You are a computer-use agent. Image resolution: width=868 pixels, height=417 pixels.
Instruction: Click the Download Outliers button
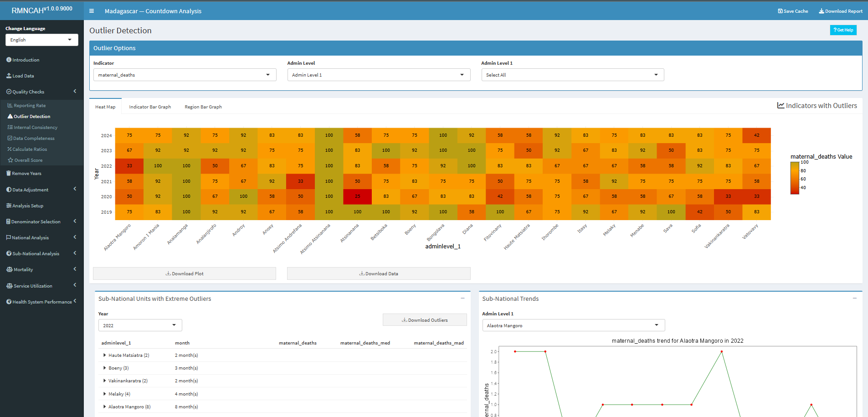tap(425, 320)
